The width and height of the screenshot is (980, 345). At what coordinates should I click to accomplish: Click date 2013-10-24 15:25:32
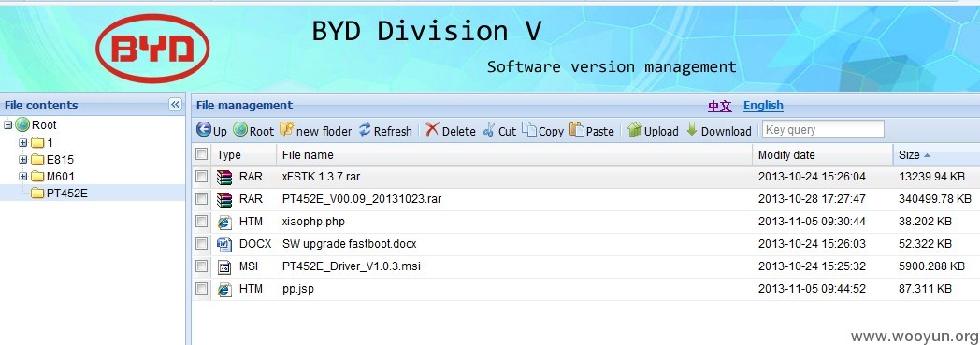812,266
